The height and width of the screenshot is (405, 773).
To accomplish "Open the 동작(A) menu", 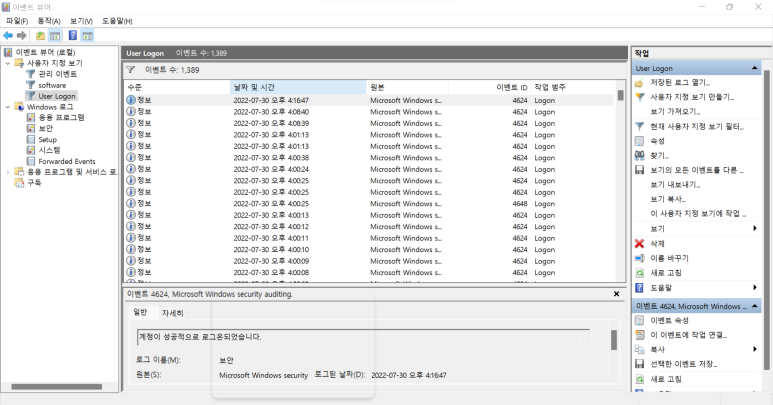I will coord(49,21).
